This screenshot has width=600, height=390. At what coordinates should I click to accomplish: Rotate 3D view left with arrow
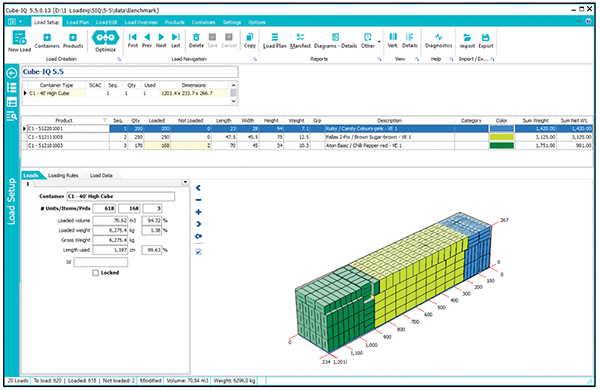coord(198,188)
